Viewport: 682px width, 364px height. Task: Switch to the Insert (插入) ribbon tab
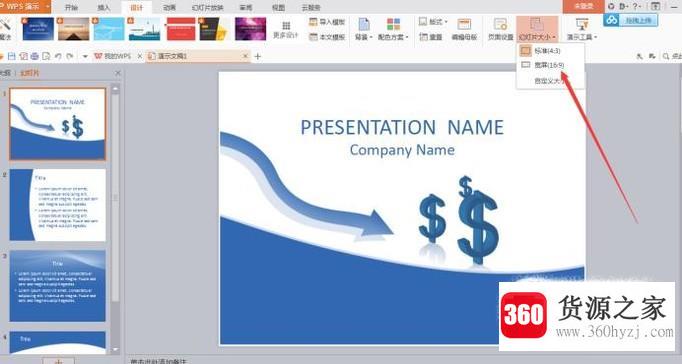tap(104, 7)
